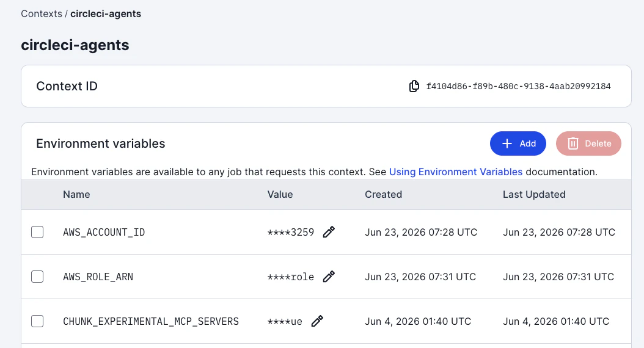This screenshot has width=644, height=348.
Task: Click the Last Updated column header
Action: (534, 195)
